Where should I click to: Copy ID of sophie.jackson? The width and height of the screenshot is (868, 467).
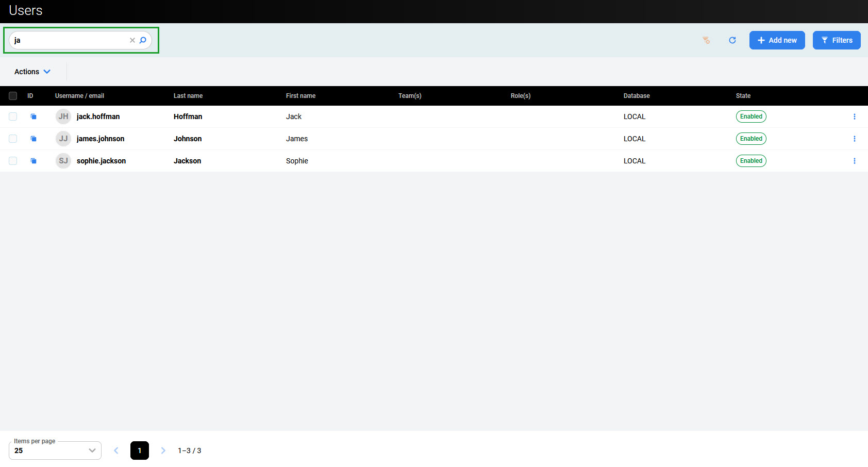click(x=34, y=161)
